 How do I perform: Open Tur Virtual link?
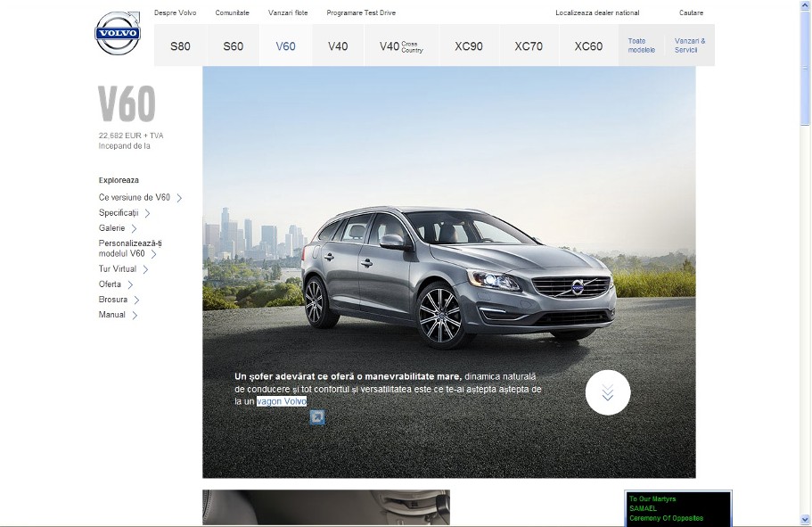click(118, 269)
